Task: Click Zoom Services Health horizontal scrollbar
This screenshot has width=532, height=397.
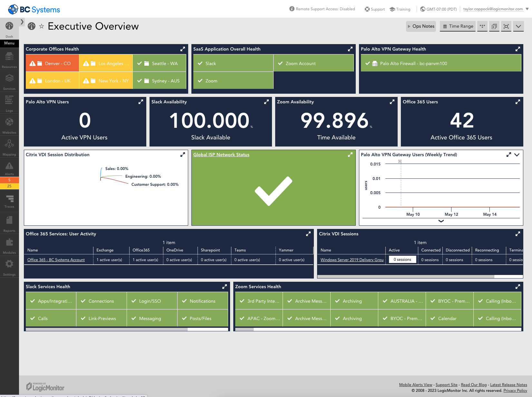Action: pos(245,329)
